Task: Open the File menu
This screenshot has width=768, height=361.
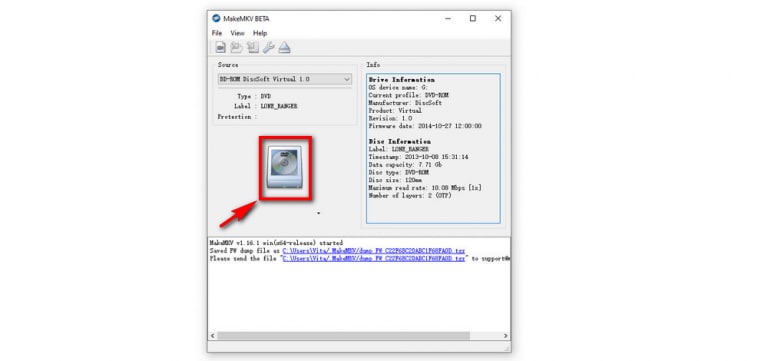Action: 216,33
